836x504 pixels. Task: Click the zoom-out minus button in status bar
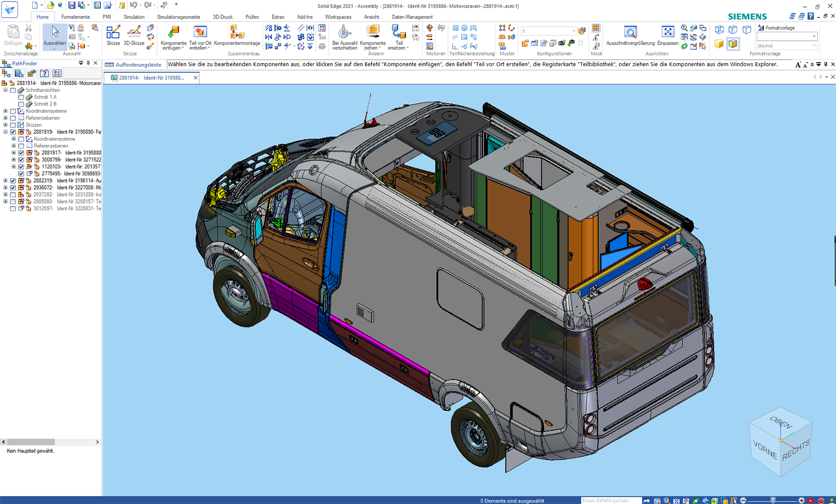743,500
